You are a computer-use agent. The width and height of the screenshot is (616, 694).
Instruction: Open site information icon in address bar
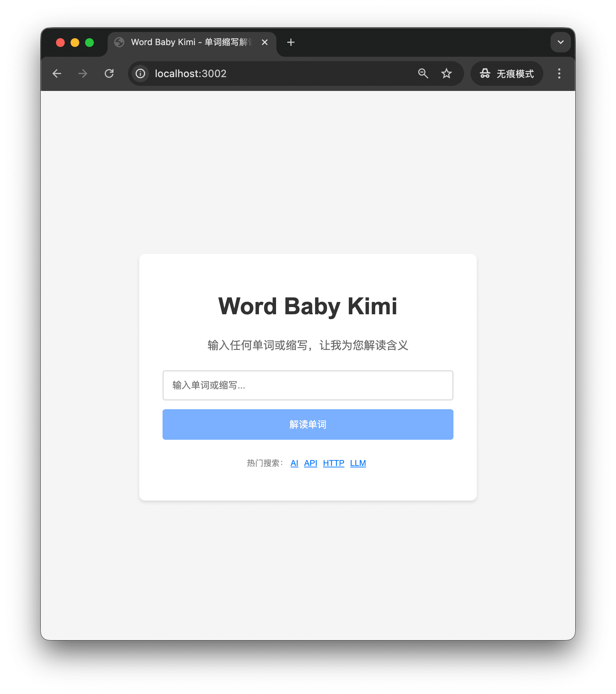tap(140, 73)
